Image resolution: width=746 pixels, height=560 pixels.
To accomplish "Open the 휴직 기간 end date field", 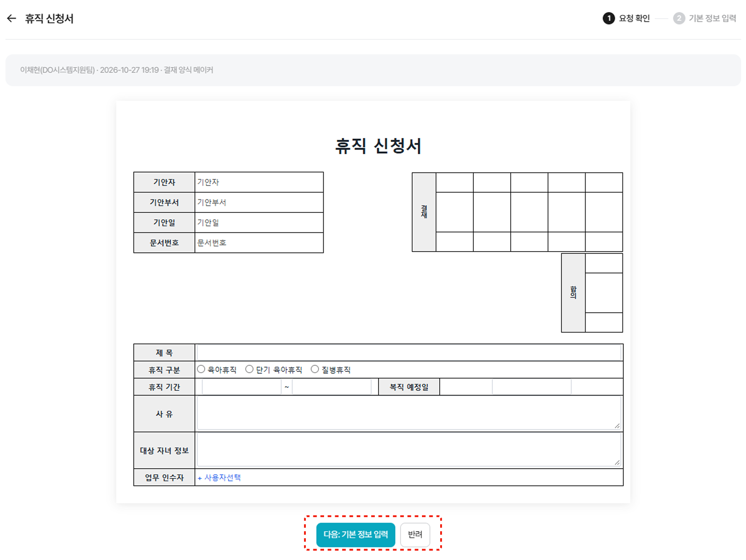I will pos(332,387).
